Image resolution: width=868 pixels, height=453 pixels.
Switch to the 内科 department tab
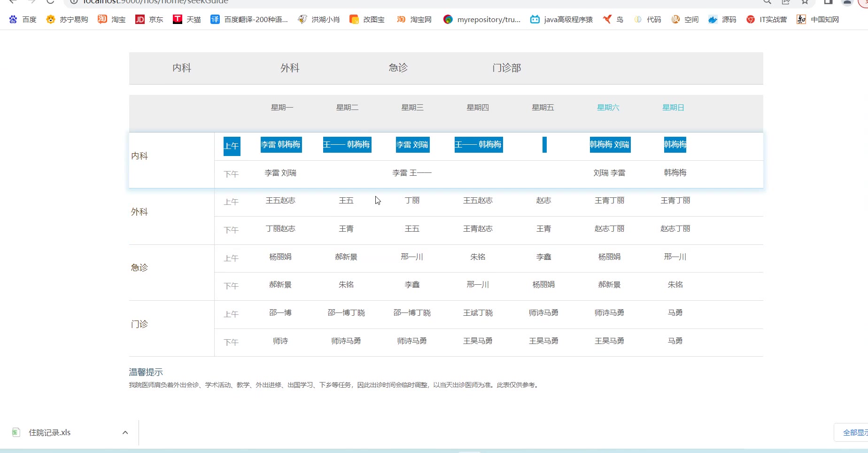pyautogui.click(x=182, y=68)
